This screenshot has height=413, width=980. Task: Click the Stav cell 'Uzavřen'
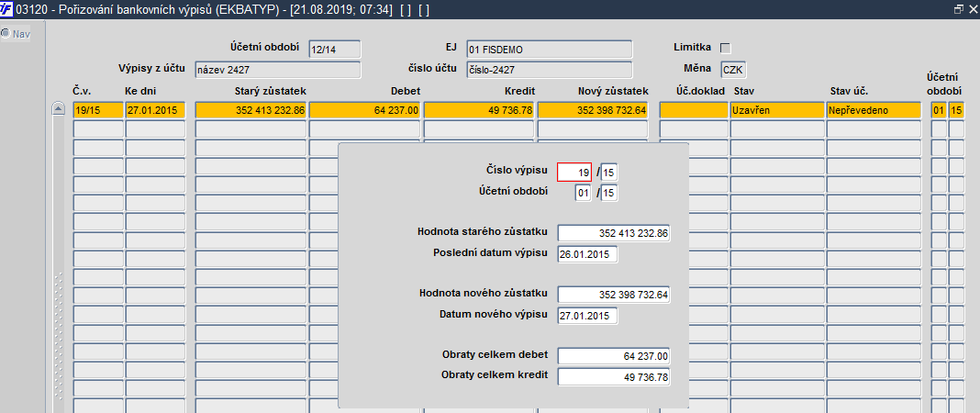[x=777, y=110]
